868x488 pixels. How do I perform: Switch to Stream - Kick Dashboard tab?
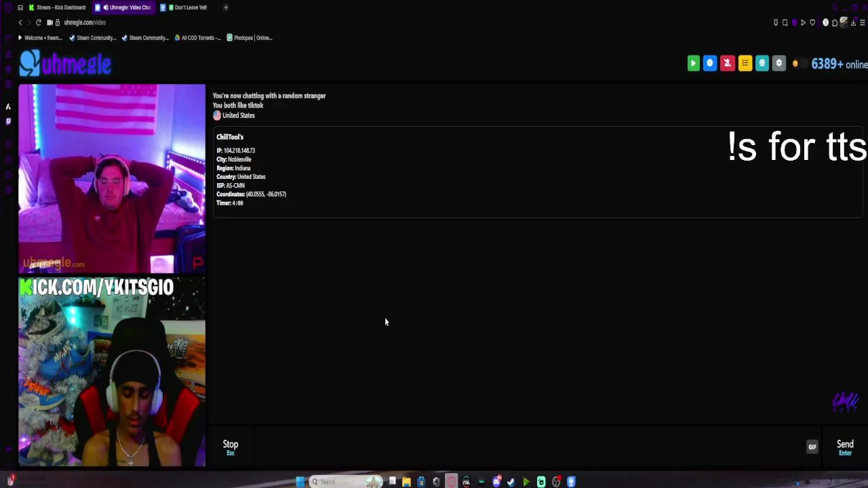pos(57,7)
